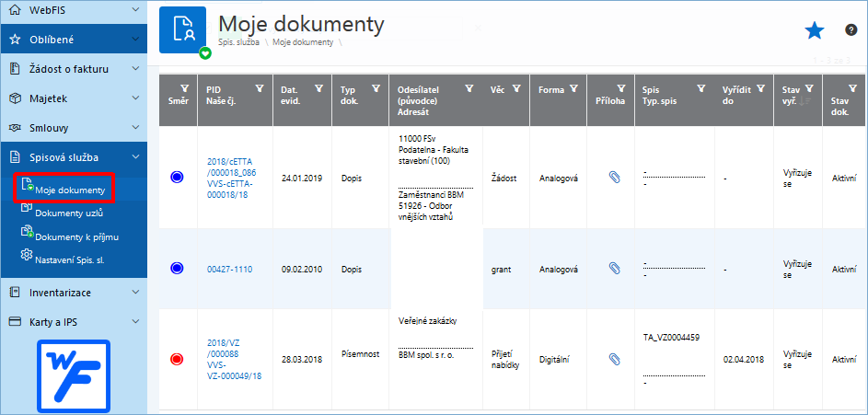Click the Inventarizace icon
The image size is (868, 415).
pos(16,293)
